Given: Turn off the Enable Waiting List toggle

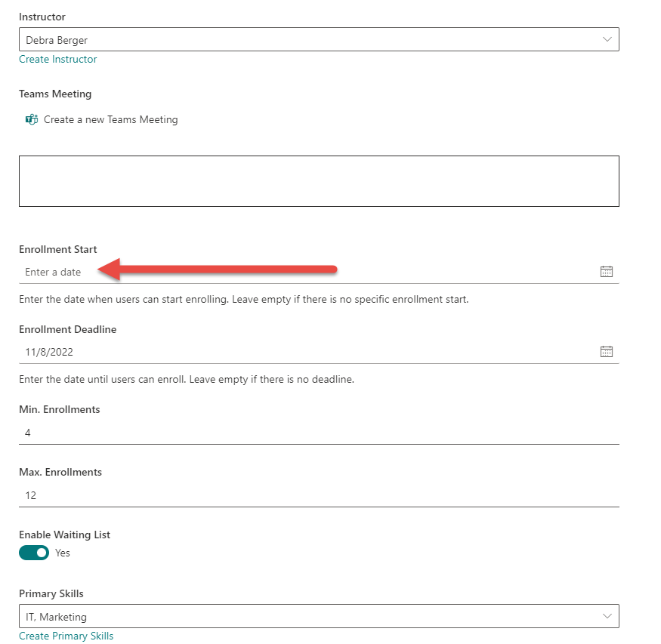Looking at the screenshot, I should click(x=34, y=553).
